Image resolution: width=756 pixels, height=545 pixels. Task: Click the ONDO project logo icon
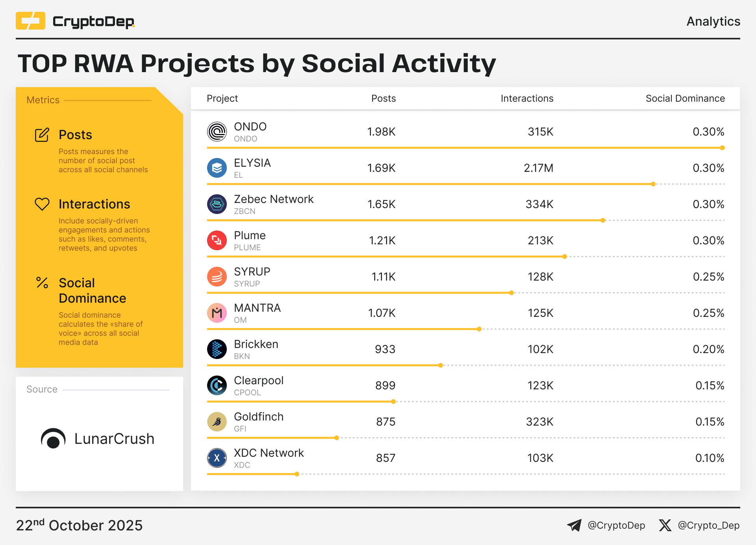tap(217, 132)
